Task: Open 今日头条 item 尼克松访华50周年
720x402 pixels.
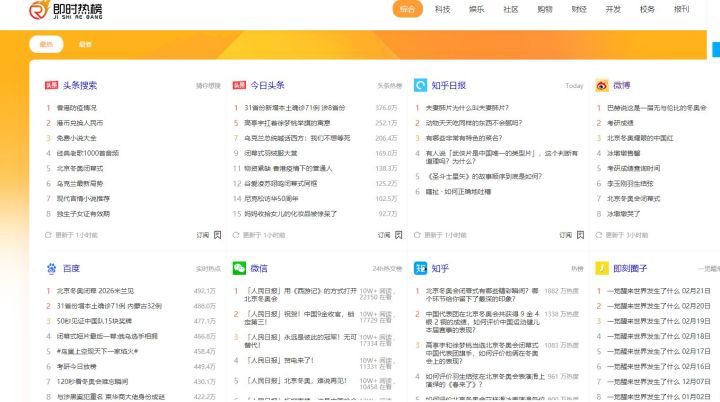Action: [271, 198]
